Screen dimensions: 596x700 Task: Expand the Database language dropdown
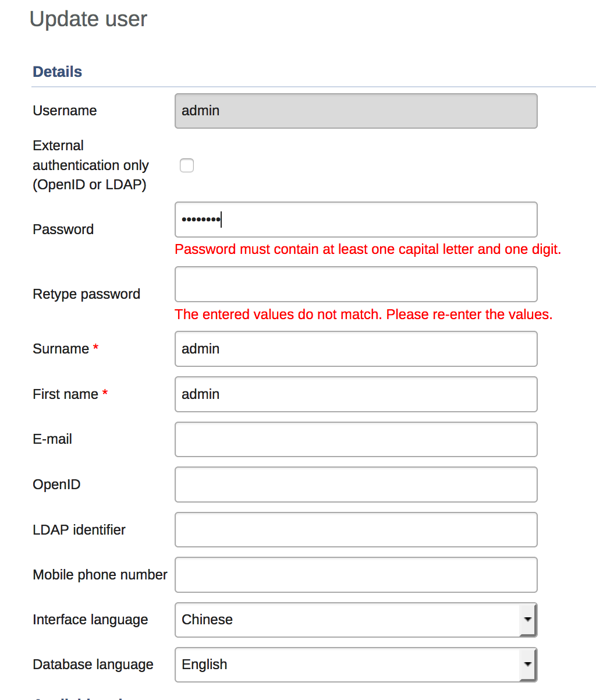click(356, 664)
